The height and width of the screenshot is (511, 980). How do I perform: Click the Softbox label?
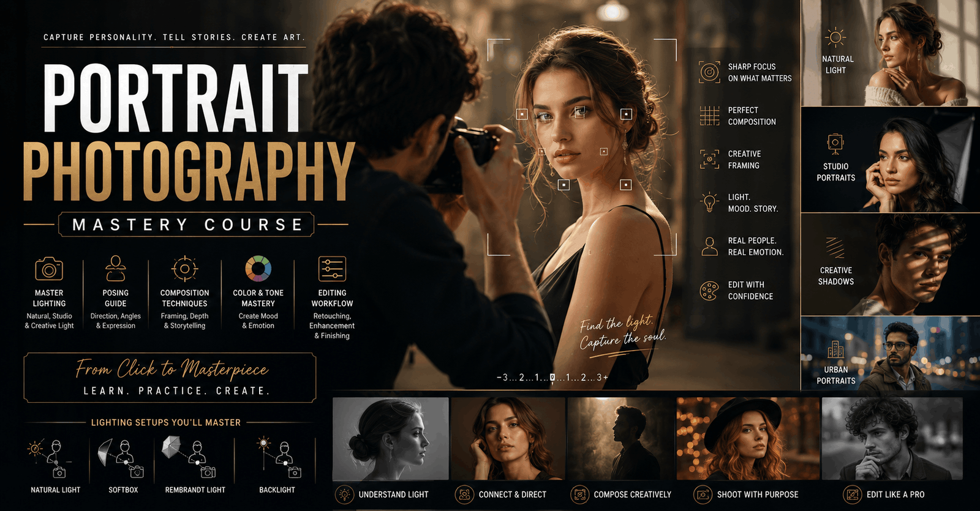(x=123, y=490)
